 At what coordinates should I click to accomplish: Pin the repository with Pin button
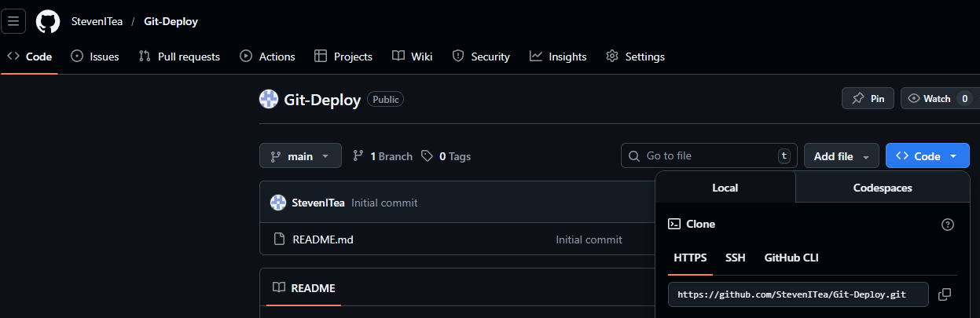868,99
